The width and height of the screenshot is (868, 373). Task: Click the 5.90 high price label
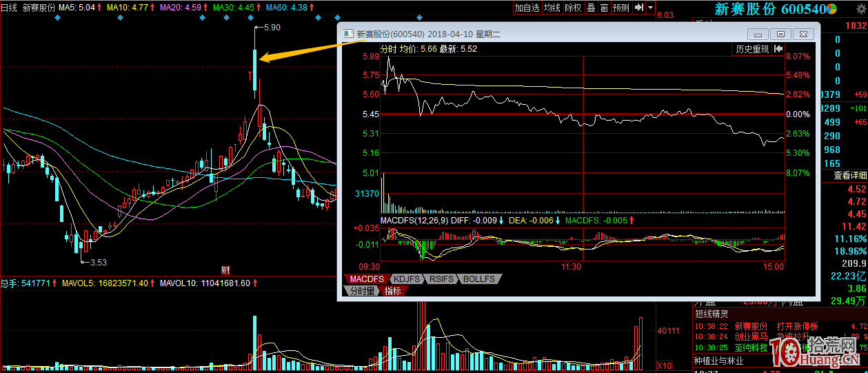pyautogui.click(x=272, y=28)
